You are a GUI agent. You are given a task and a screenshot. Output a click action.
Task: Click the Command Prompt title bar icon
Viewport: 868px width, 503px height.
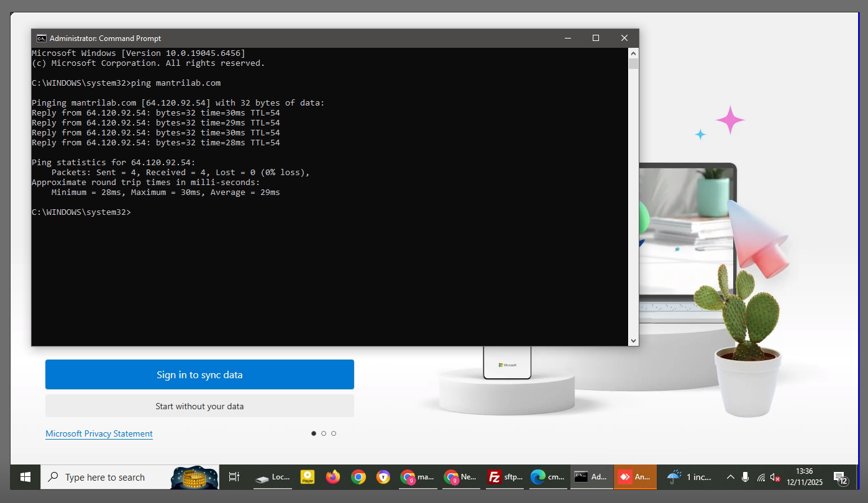[41, 39]
